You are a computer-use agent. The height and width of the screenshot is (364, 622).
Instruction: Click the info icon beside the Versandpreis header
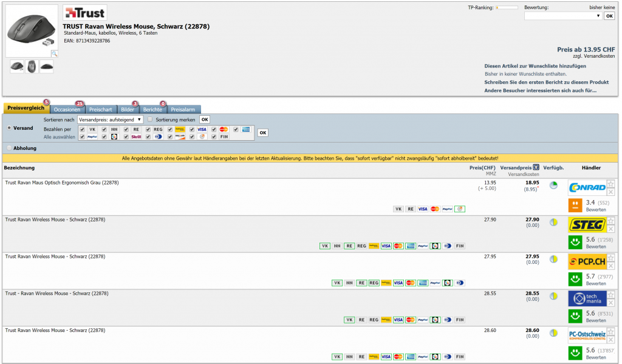(536, 167)
